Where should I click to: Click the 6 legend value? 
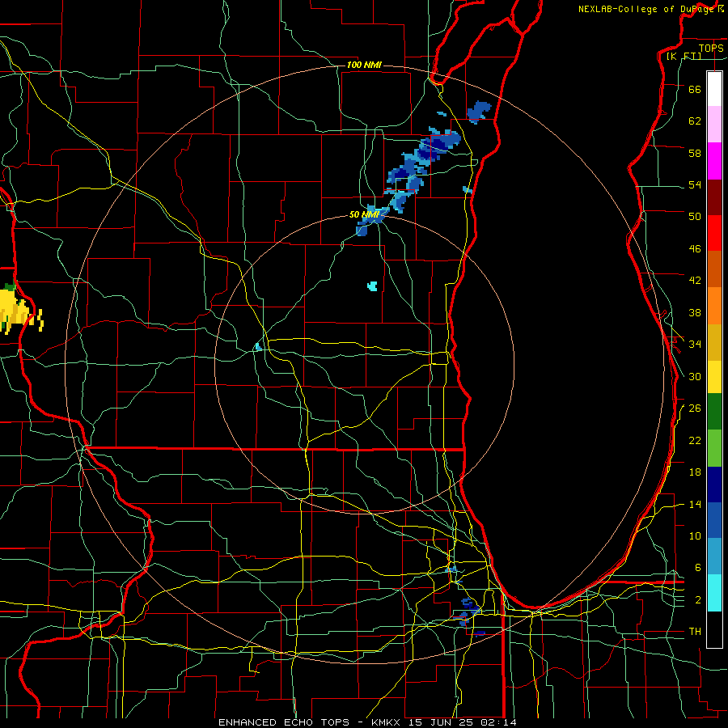(698, 568)
